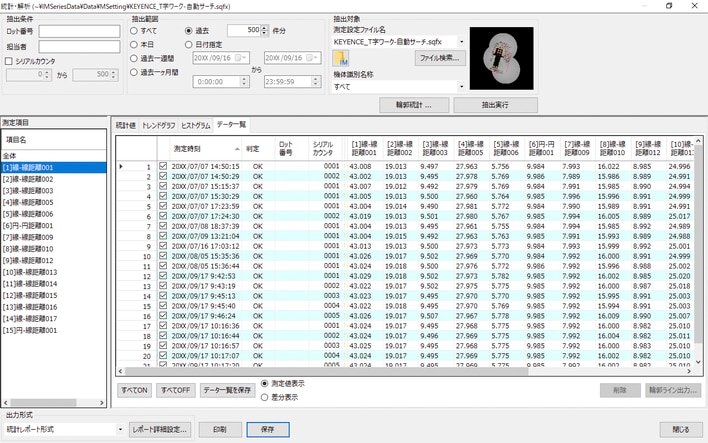Viewport: 708px width, 443px height.
Task: Switch to the データ一覧 tab
Action: pos(231,125)
